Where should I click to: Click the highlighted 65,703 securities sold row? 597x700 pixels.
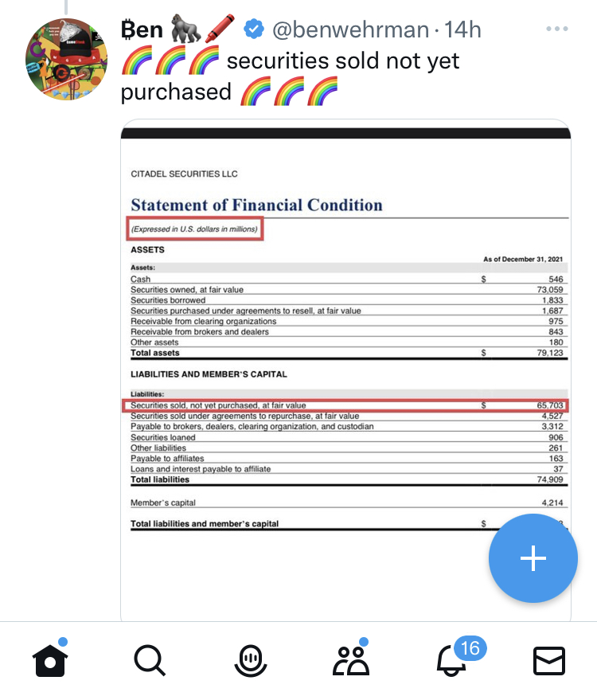[348, 405]
